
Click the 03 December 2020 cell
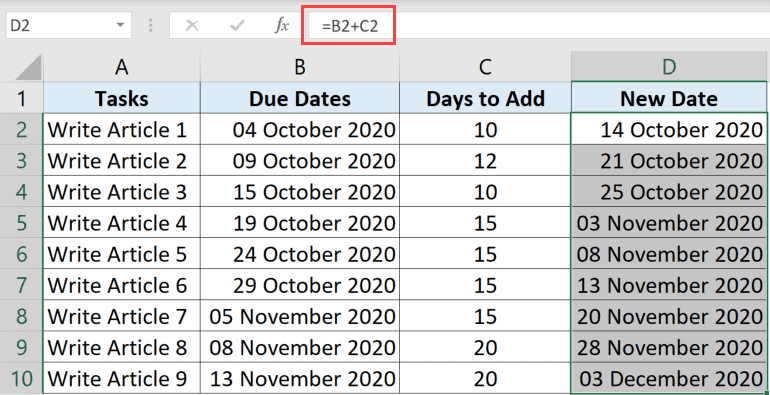click(x=669, y=379)
